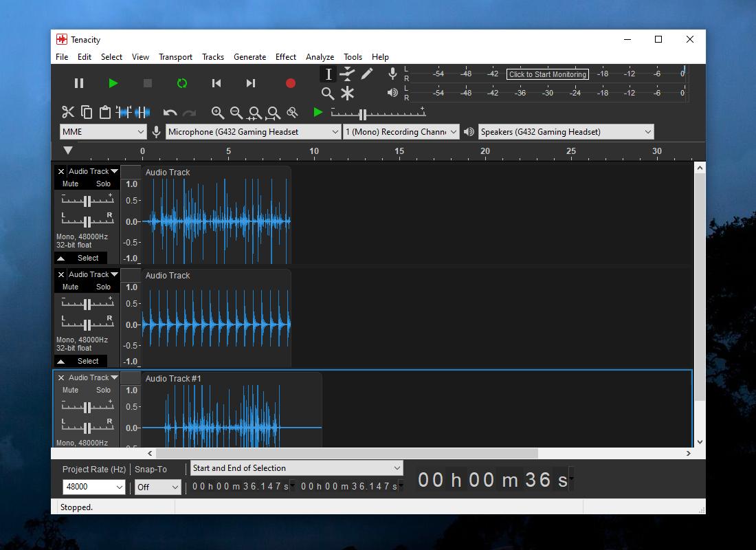Screen dimensions: 756x550
Task: Open the Transport menu
Action: click(x=175, y=57)
